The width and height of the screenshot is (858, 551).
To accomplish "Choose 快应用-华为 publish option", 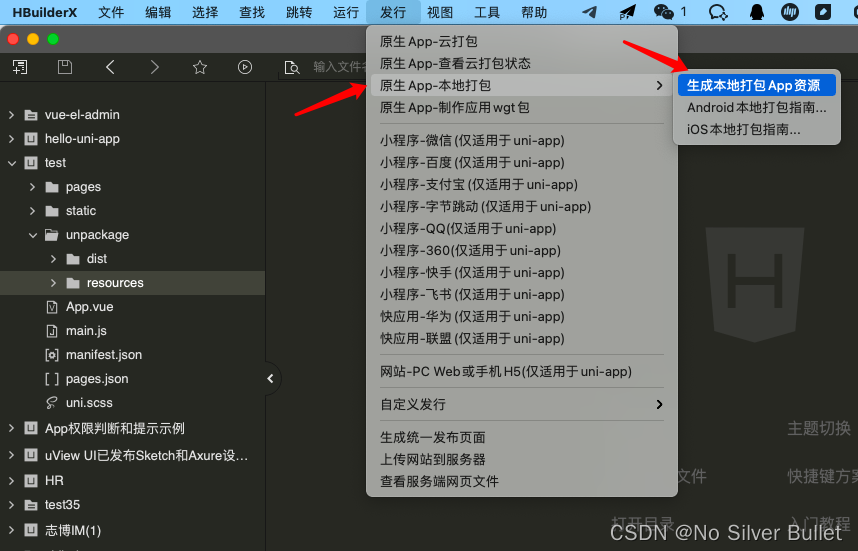I will pos(521,316).
